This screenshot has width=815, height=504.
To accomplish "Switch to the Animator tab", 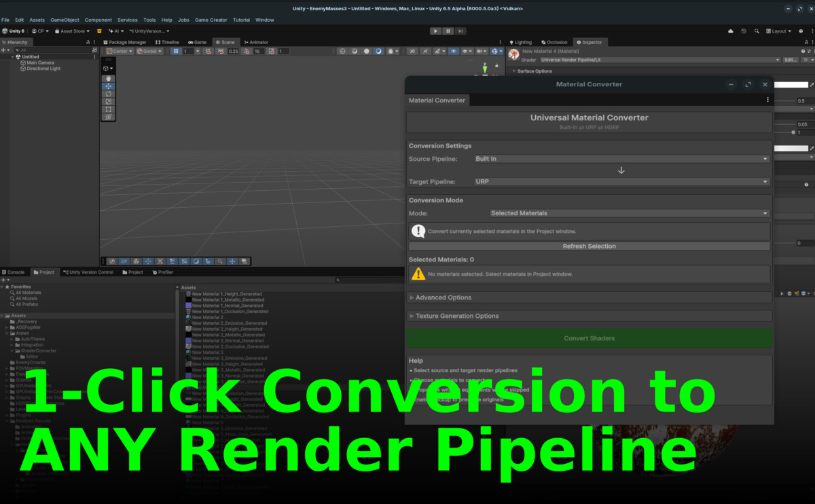I will (x=256, y=42).
